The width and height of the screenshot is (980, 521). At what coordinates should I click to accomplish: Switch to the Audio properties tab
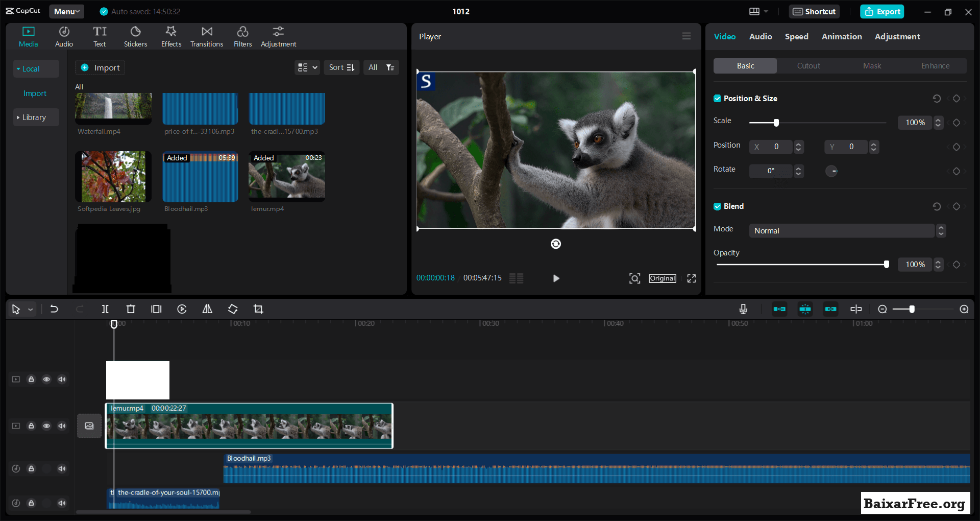click(x=761, y=37)
